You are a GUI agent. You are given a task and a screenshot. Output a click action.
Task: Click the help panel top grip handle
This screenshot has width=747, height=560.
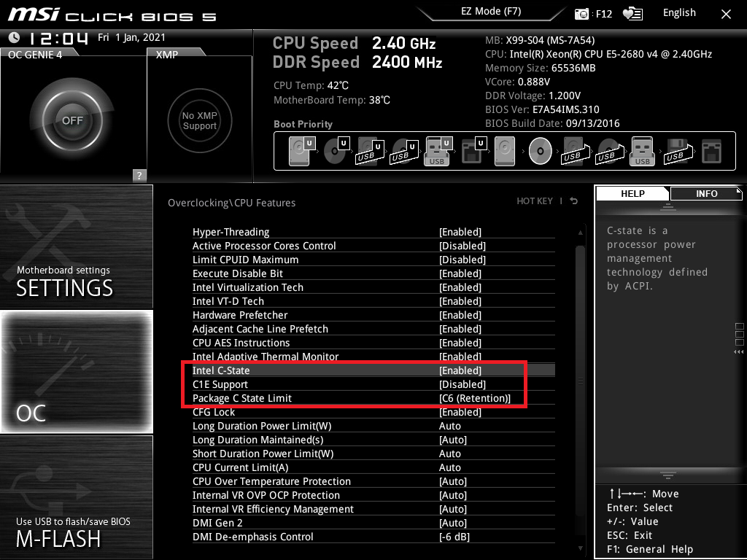pos(668,206)
